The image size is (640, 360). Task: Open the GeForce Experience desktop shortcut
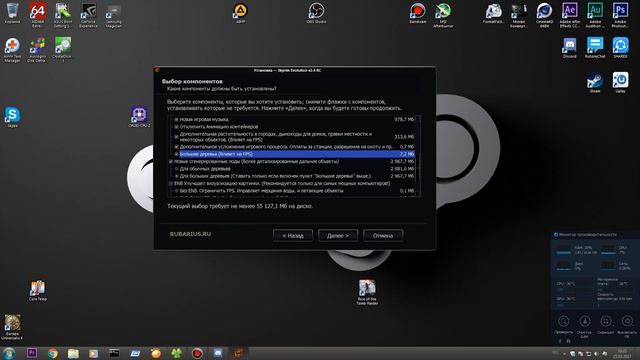point(88,15)
